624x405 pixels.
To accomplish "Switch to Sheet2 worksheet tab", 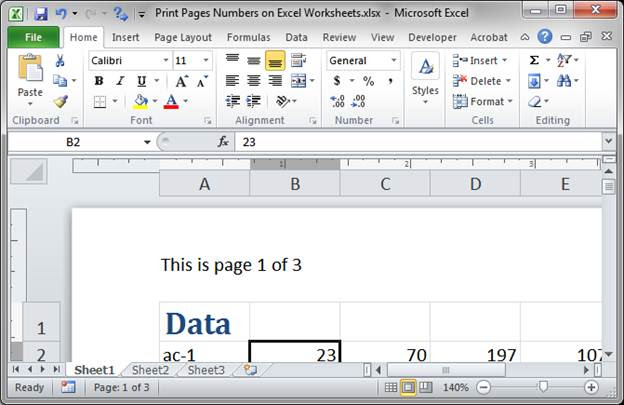I will 150,370.
